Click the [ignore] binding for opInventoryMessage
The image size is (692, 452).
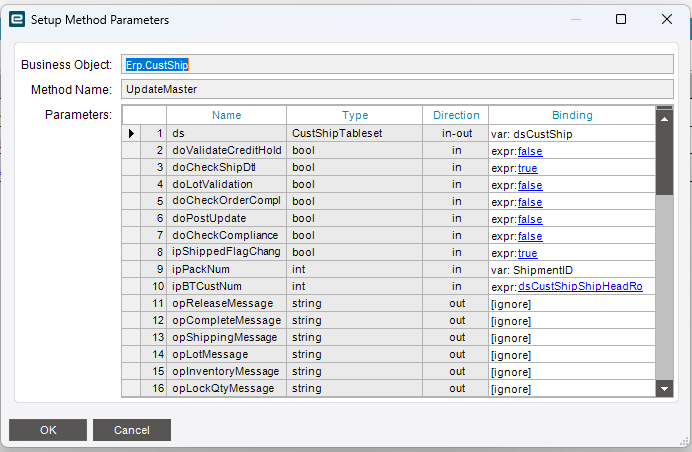click(572, 372)
